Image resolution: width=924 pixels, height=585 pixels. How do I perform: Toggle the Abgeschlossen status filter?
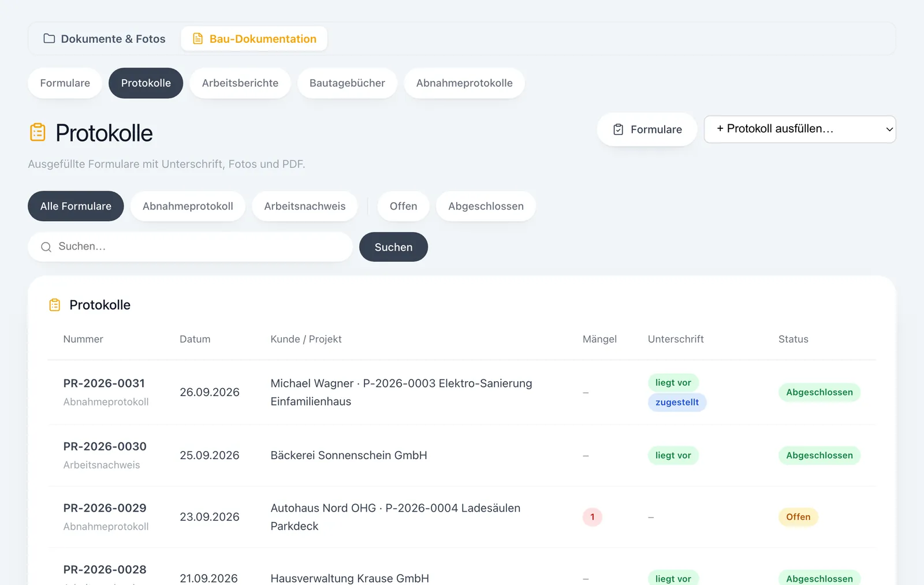[x=486, y=206]
